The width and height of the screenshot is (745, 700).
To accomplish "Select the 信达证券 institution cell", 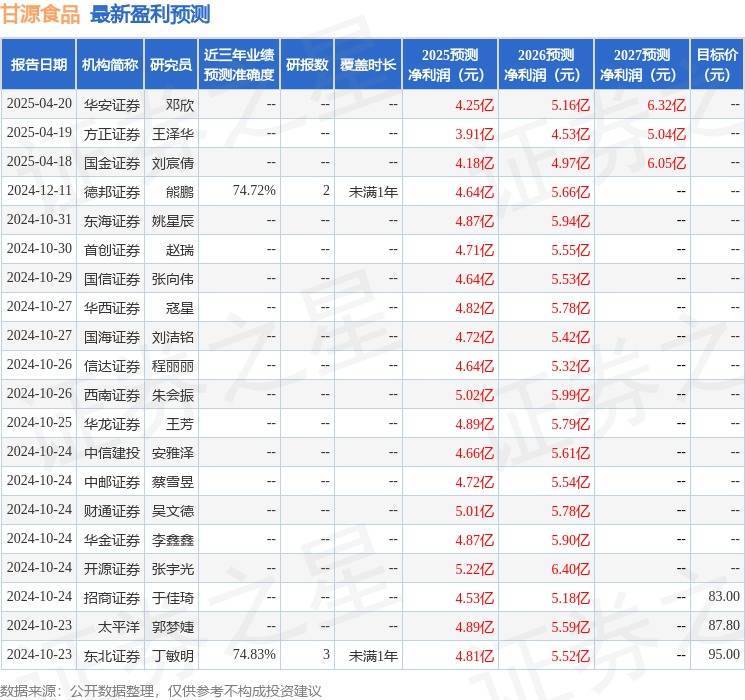I will pyautogui.click(x=112, y=366).
